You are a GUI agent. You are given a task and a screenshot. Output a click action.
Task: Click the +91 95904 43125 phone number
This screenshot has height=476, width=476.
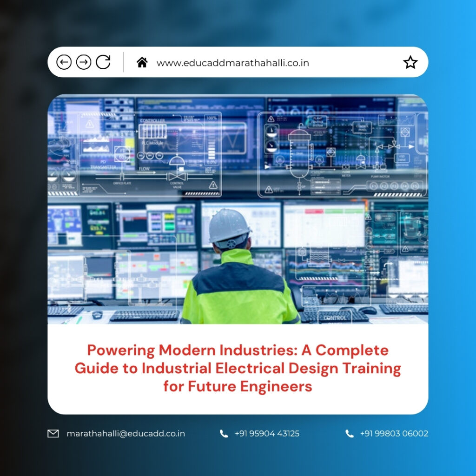click(x=267, y=434)
